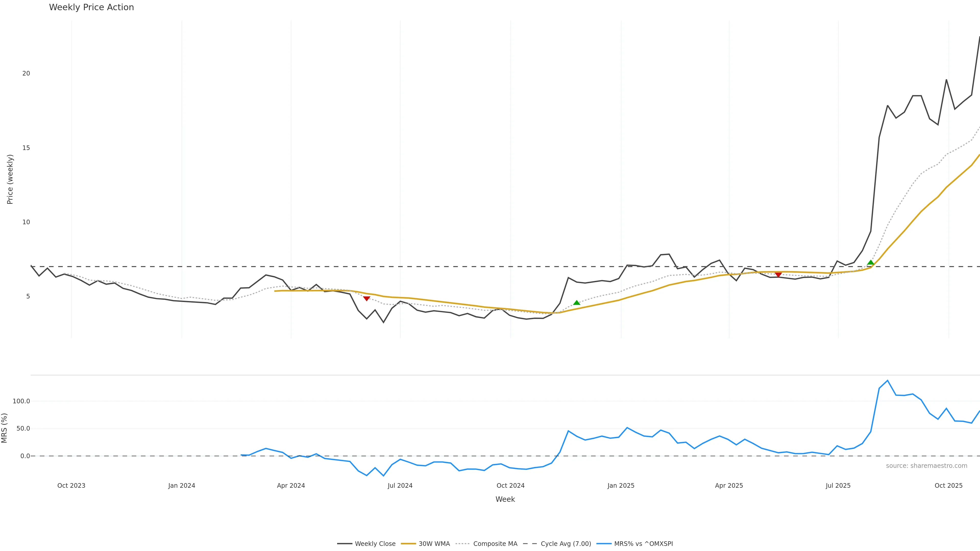Click the green up-triangle marker near December 2024

576,303
